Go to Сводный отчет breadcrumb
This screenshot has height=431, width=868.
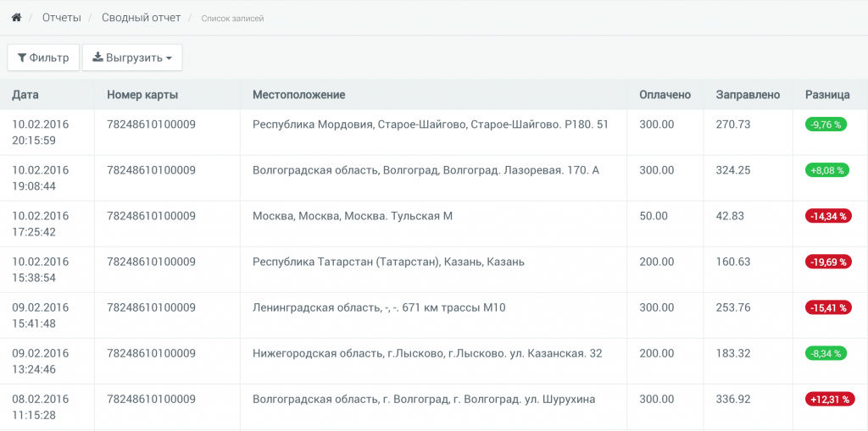[x=141, y=18]
